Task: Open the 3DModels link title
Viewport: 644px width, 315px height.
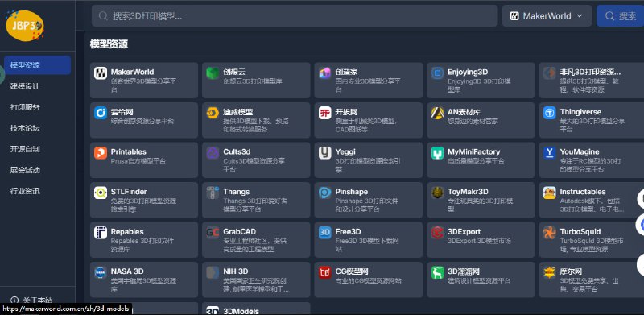Action: [x=241, y=311]
